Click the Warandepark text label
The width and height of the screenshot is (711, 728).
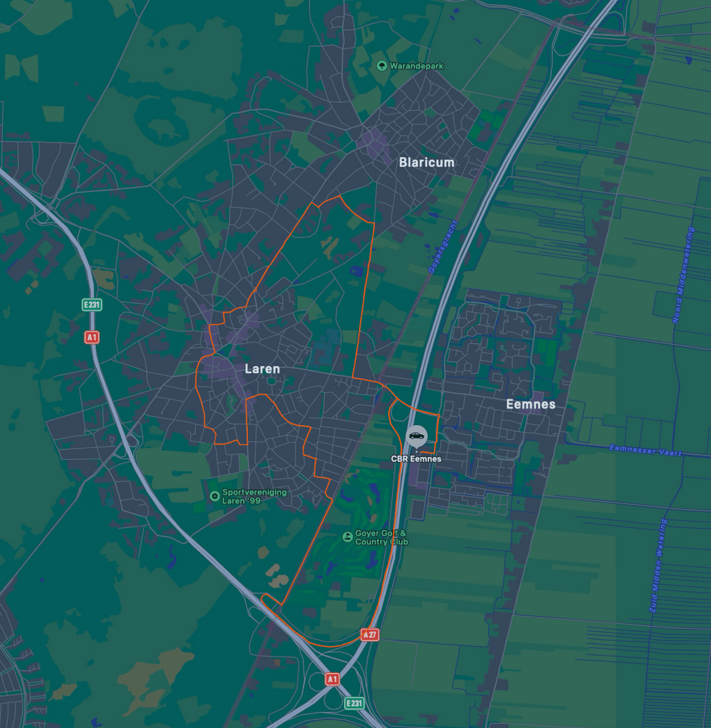point(418,66)
